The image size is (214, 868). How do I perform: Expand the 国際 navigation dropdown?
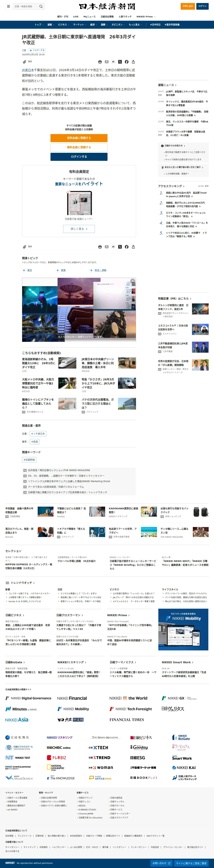pos(104,25)
